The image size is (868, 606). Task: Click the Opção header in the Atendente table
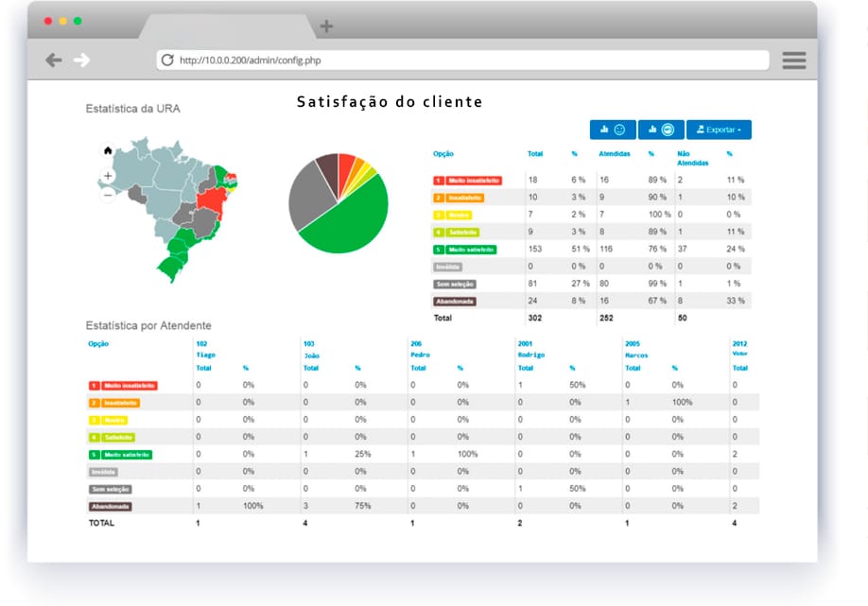[98, 344]
